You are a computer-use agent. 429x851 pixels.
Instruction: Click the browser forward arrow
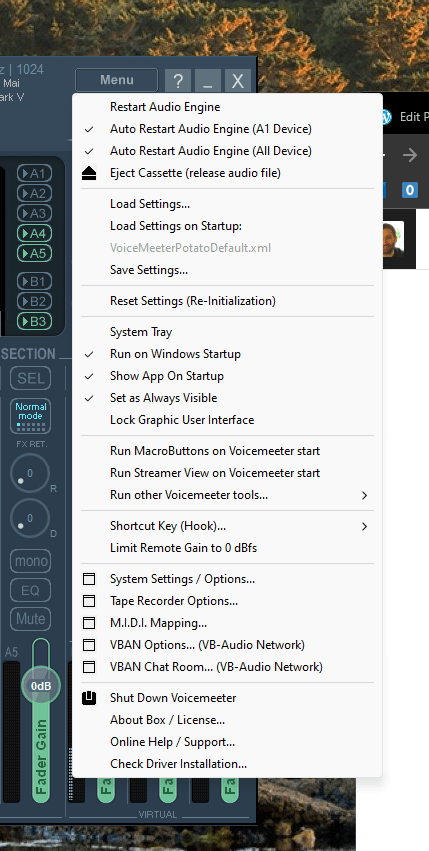(x=410, y=156)
